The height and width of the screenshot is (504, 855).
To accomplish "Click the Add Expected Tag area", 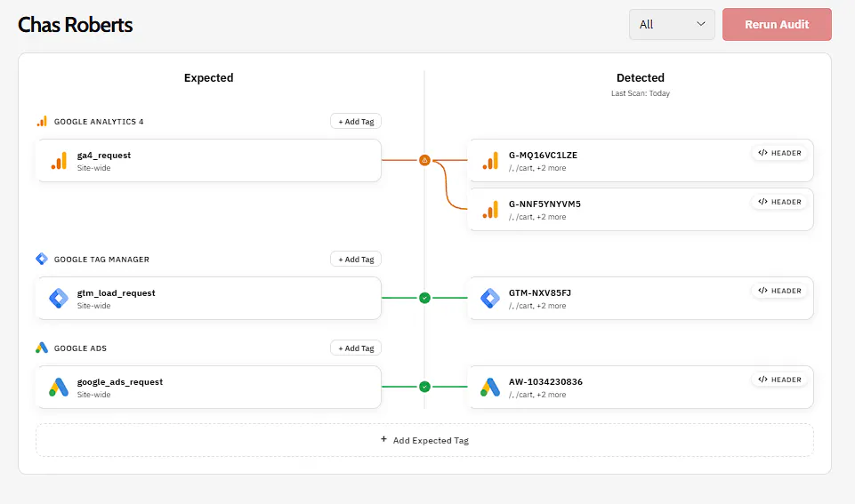I will [x=424, y=440].
